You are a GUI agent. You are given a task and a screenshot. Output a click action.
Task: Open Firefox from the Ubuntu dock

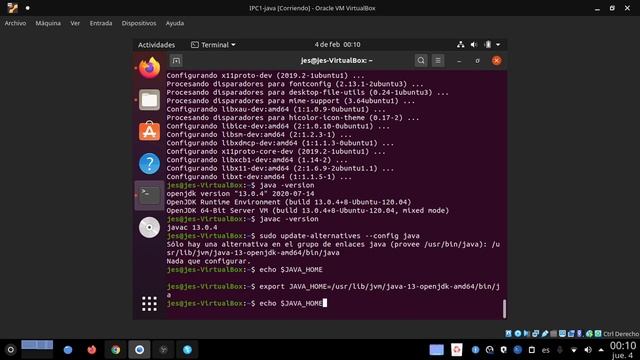[149, 67]
